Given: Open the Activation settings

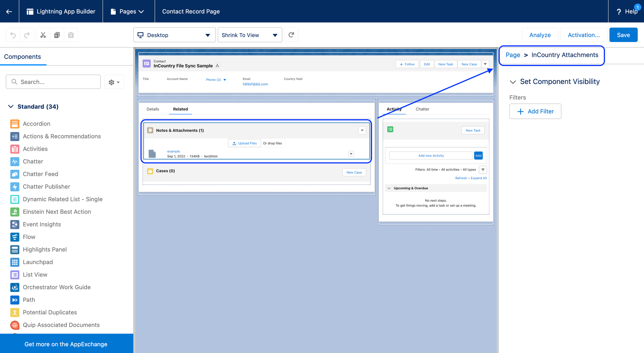Looking at the screenshot, I should click(584, 35).
